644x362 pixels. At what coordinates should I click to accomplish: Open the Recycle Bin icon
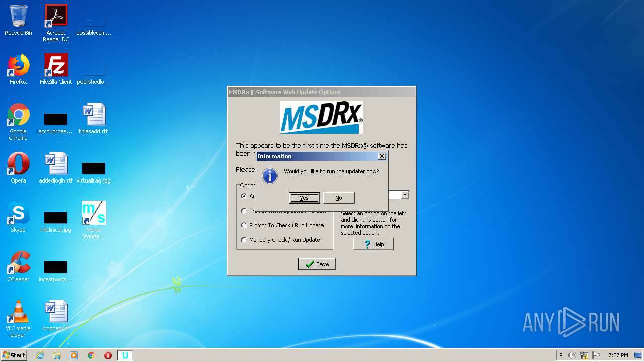[x=18, y=20]
